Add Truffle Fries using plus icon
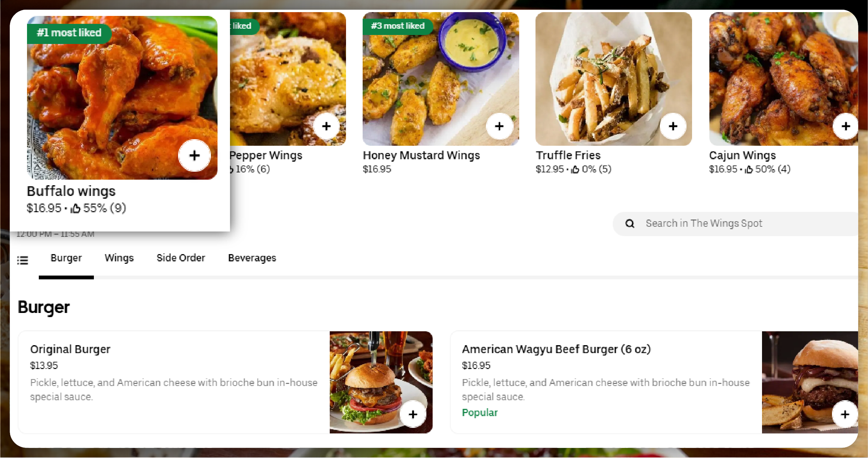The width and height of the screenshot is (868, 458). [x=673, y=126]
